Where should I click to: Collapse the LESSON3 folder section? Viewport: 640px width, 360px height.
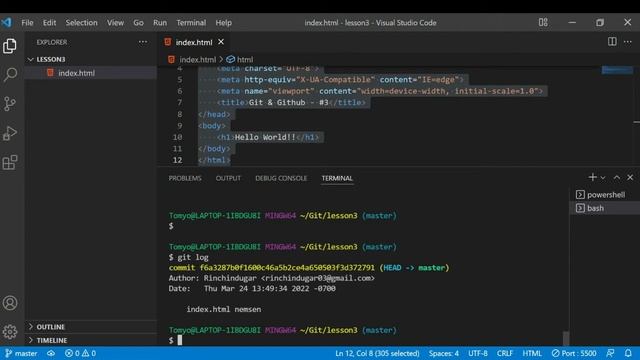(91, 59)
